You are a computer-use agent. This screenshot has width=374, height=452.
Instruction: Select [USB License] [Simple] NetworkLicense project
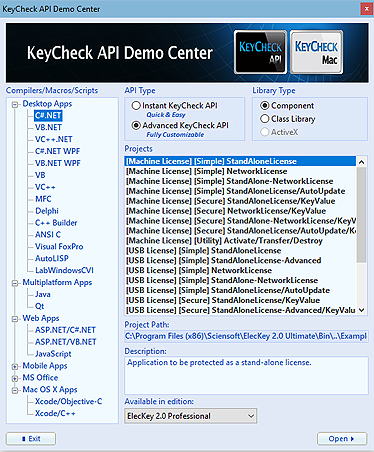click(240, 270)
